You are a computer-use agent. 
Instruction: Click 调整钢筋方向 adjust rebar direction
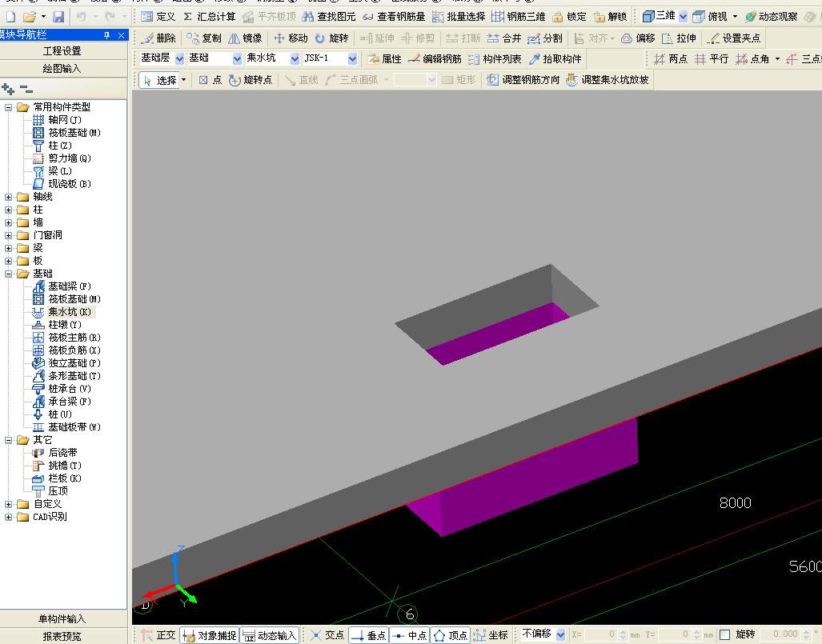(523, 80)
